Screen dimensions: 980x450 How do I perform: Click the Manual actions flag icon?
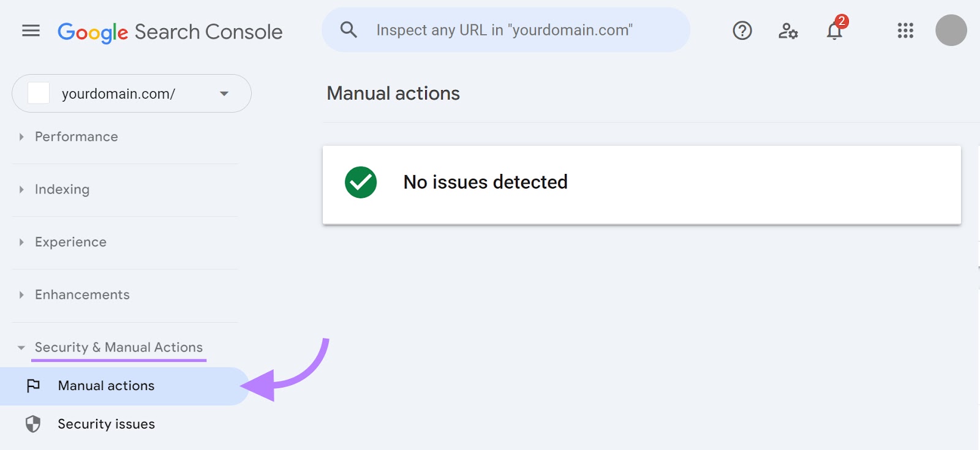click(x=34, y=386)
